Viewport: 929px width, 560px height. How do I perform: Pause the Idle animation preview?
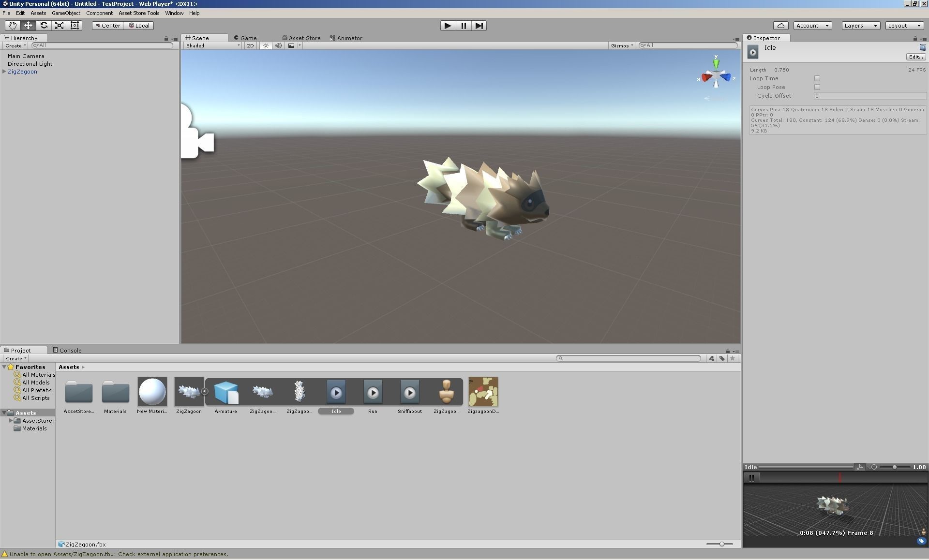(751, 478)
